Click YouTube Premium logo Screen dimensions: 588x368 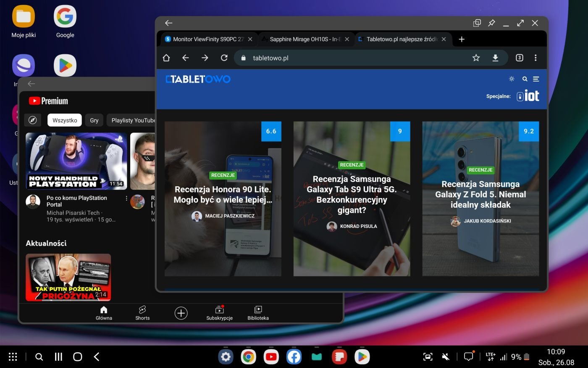coord(48,101)
